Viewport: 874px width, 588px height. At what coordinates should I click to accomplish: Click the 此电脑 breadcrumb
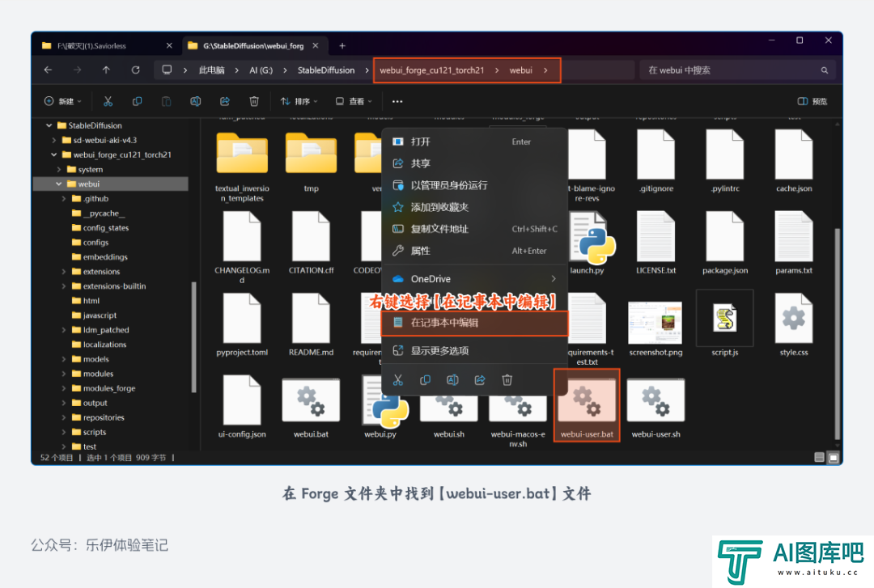pyautogui.click(x=212, y=70)
